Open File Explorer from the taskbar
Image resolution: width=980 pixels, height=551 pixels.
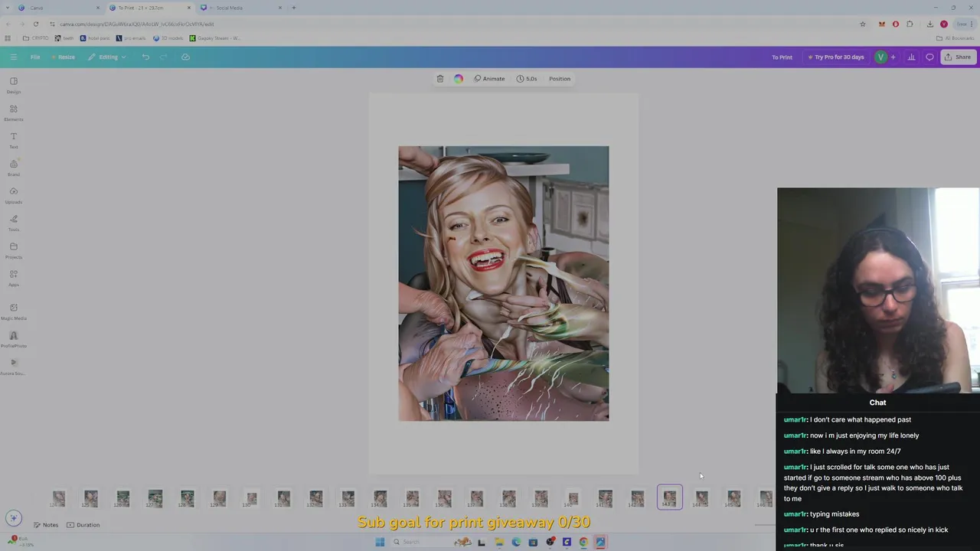pos(498,542)
